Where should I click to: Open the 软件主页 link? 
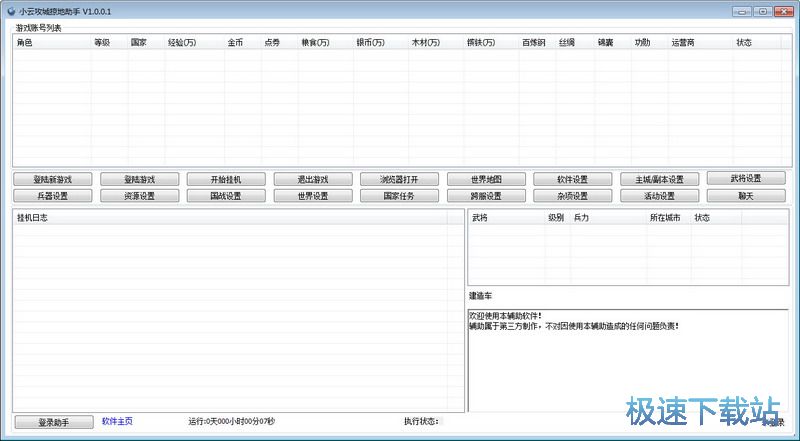[117, 421]
